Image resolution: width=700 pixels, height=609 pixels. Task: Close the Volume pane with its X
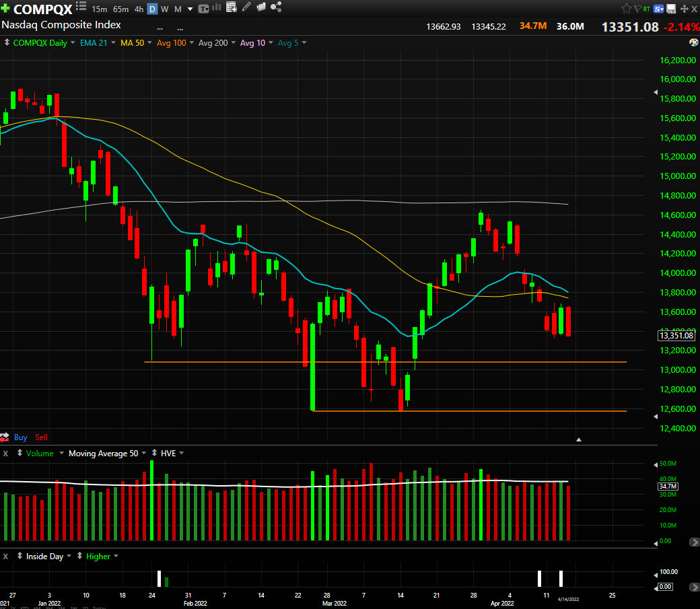pos(6,453)
